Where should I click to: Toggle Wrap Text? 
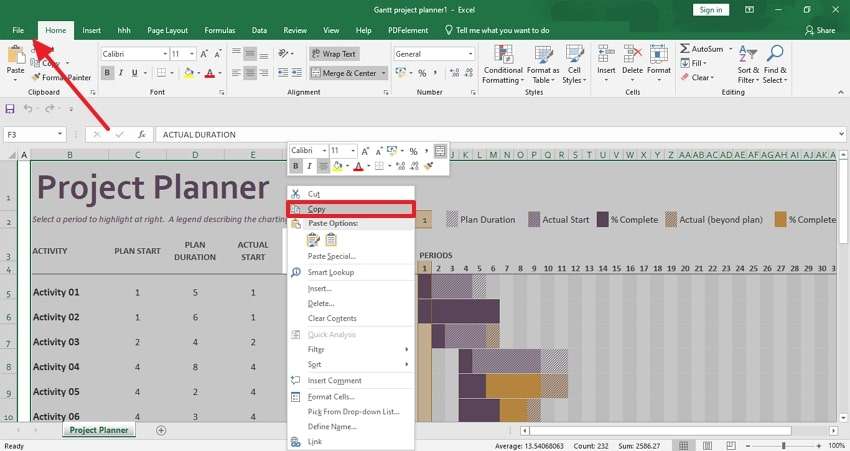333,54
